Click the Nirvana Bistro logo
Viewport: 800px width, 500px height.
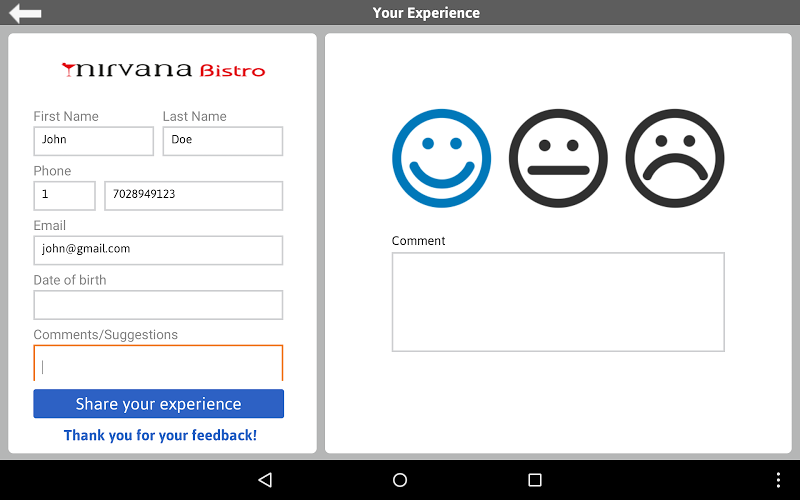[163, 70]
